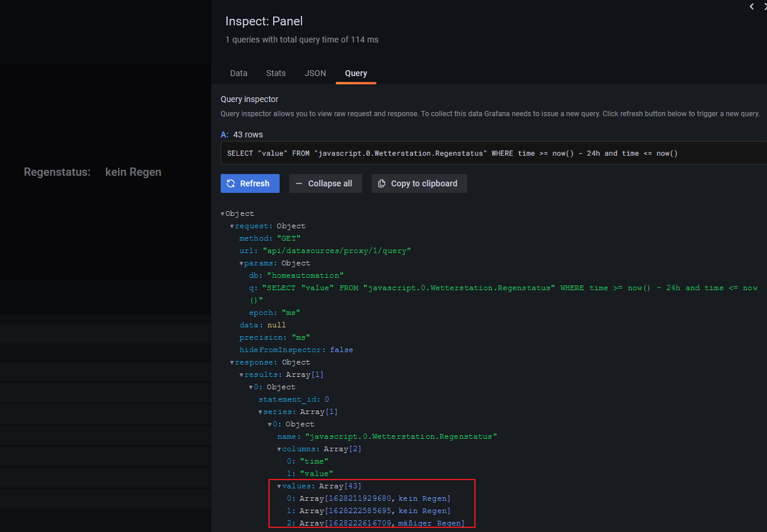
Task: Click hideFromInspector: false line
Action: tap(296, 350)
